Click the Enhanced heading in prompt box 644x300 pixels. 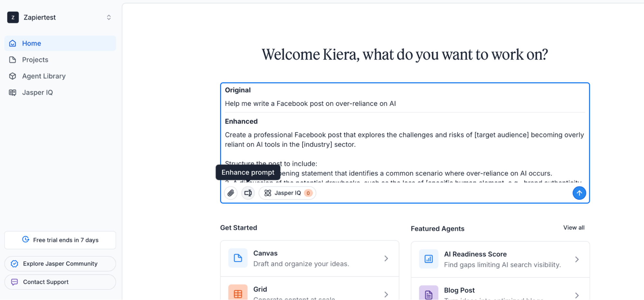pyautogui.click(x=241, y=122)
